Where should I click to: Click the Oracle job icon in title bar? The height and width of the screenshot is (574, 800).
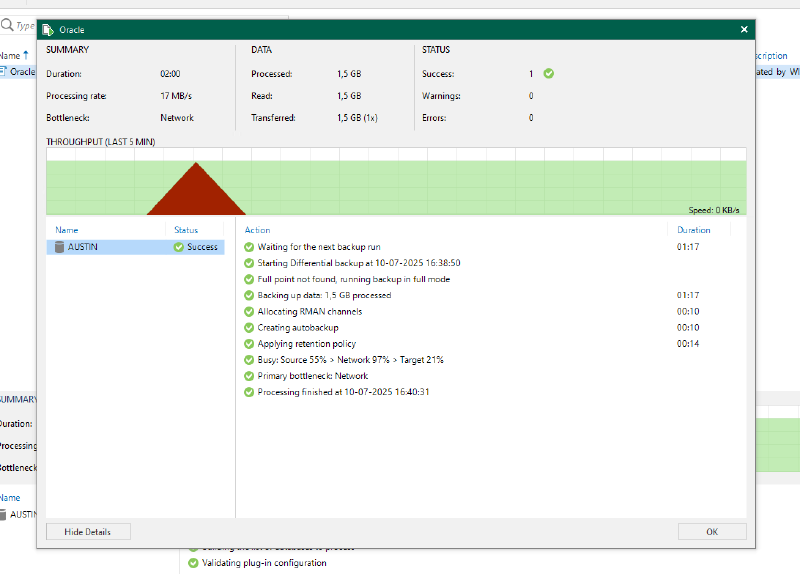tap(48, 30)
